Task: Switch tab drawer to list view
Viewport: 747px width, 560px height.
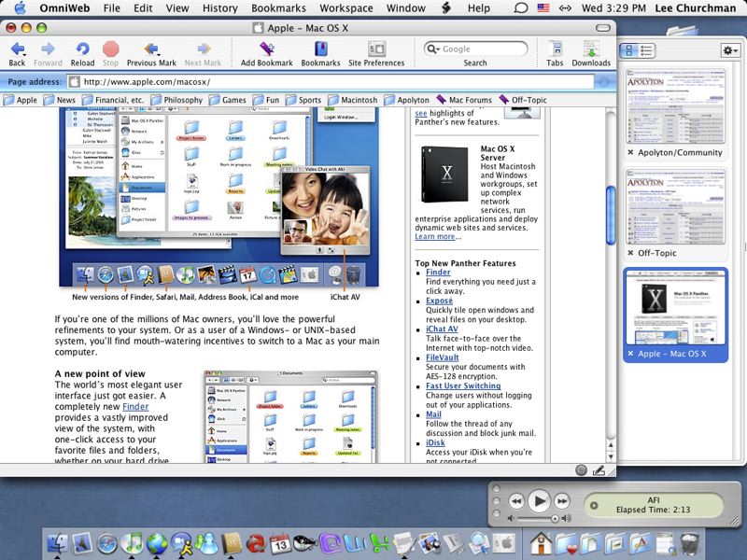Action: point(648,49)
